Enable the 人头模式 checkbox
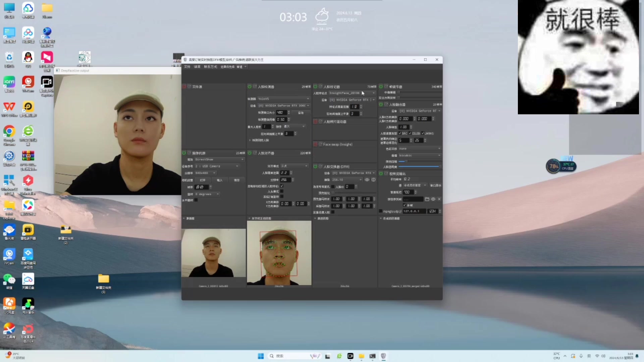The height and width of the screenshot is (362, 644). point(282,191)
